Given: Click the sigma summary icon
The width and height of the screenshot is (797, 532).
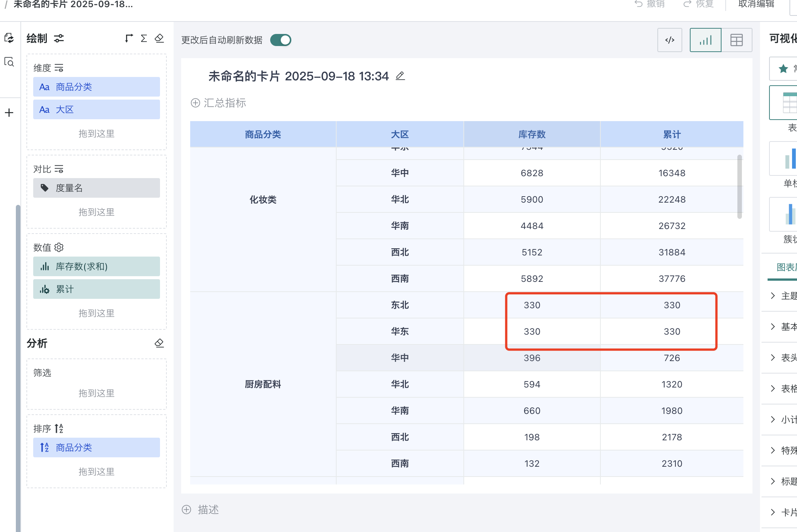Looking at the screenshot, I should tap(144, 38).
